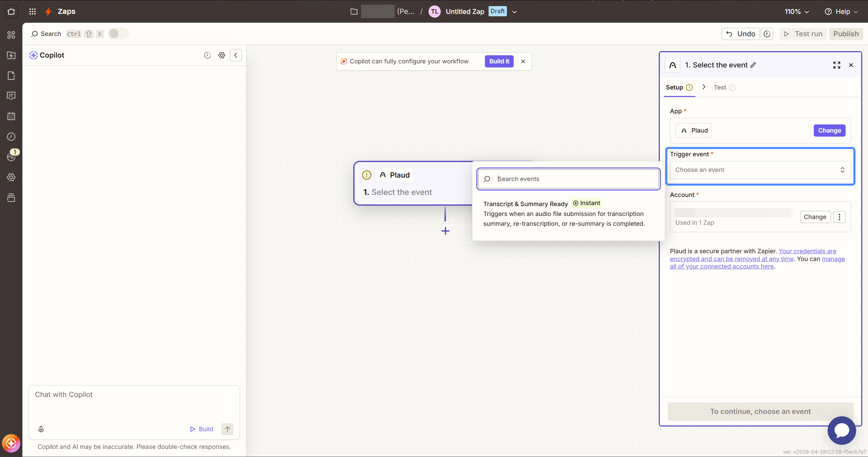Image resolution: width=868 pixels, height=457 pixels.
Task: Switch to the Setup tab
Action: click(679, 87)
